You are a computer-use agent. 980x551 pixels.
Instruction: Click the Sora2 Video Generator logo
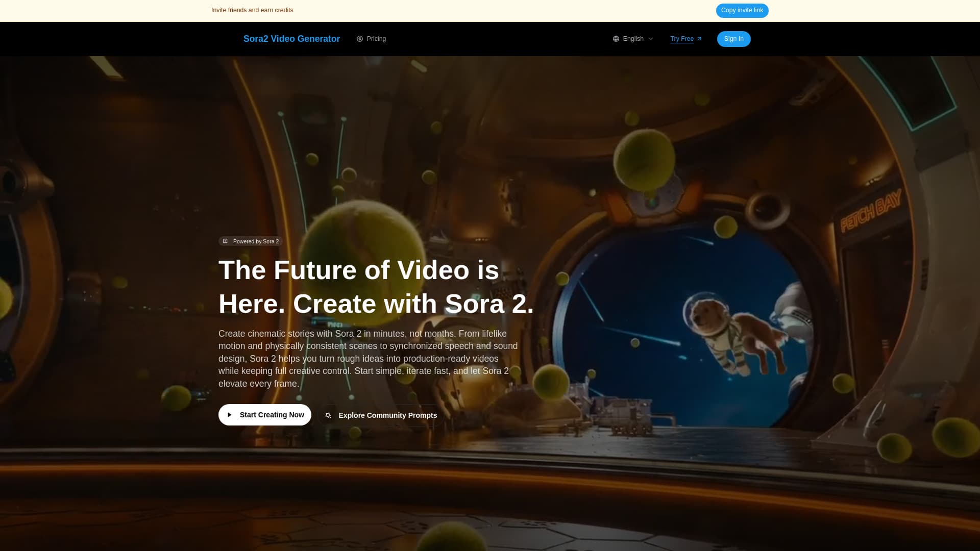coord(291,39)
